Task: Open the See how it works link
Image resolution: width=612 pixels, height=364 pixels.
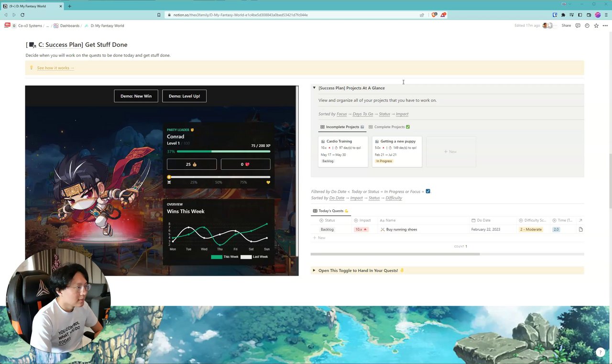Action: tap(55, 68)
